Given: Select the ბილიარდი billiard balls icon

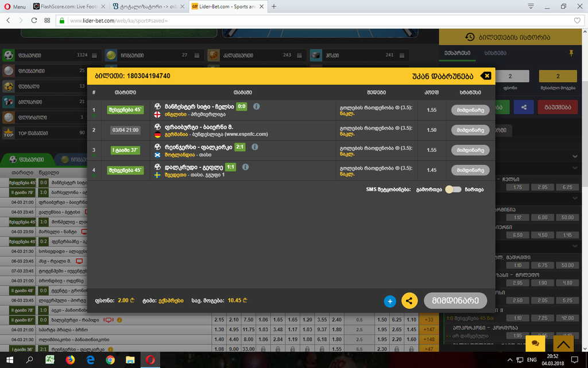Looking at the screenshot, I should click(x=8, y=102).
